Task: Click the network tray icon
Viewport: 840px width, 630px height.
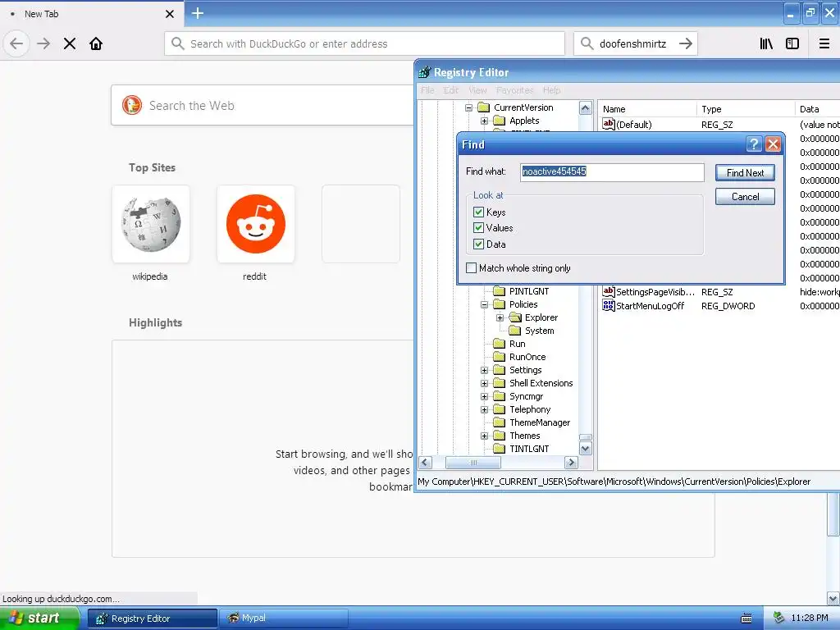Action: click(779, 618)
